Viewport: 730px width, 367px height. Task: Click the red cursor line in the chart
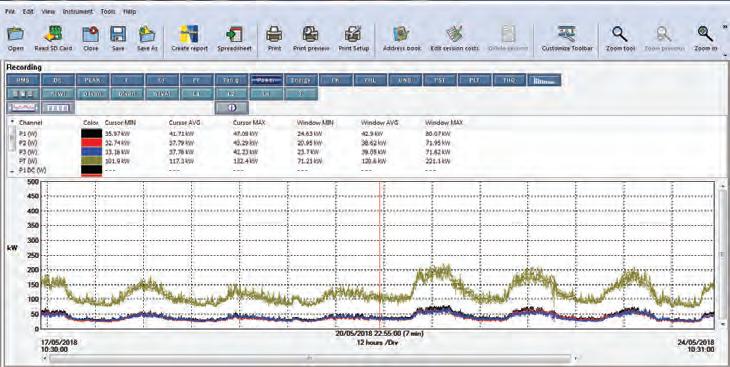(x=380, y=255)
